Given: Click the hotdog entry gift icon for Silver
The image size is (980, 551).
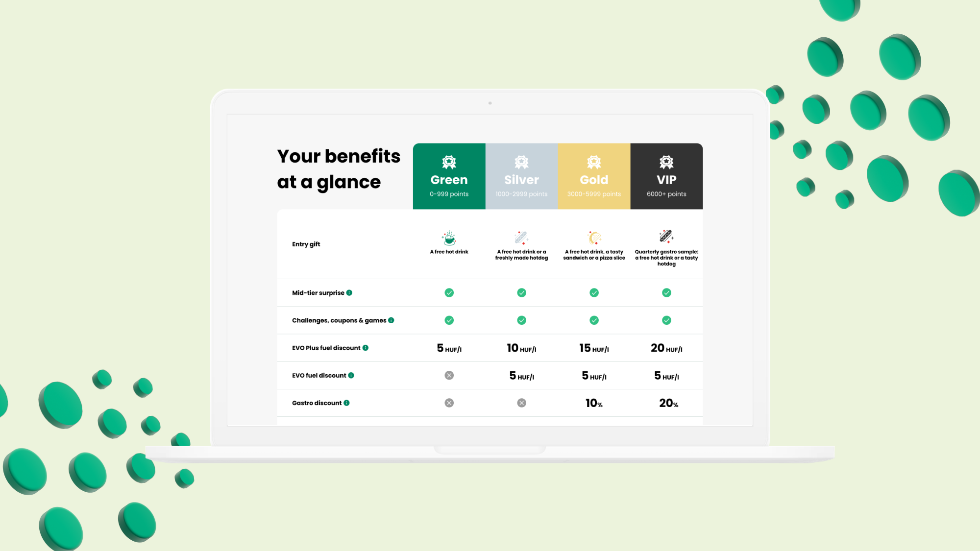Looking at the screenshot, I should (522, 238).
